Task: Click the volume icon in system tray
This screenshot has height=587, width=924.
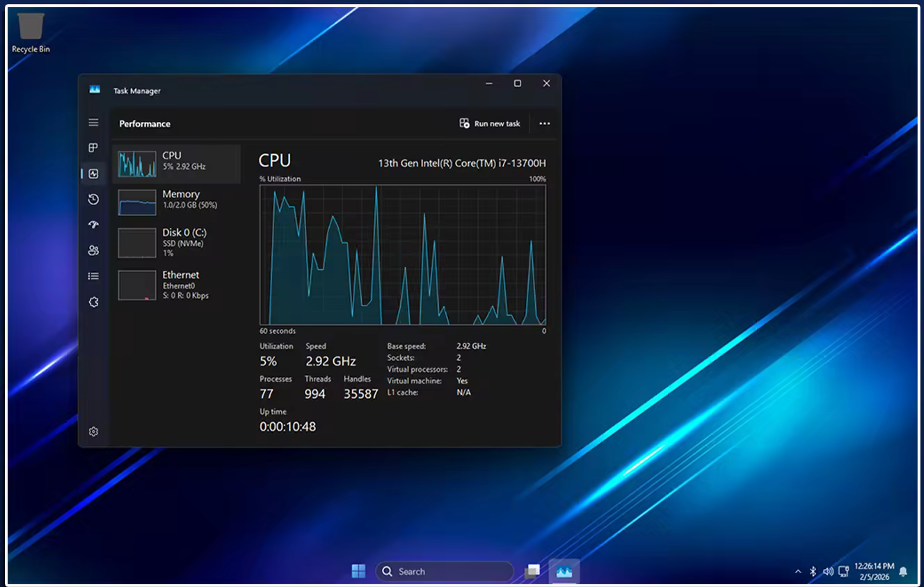Action: tap(828, 572)
